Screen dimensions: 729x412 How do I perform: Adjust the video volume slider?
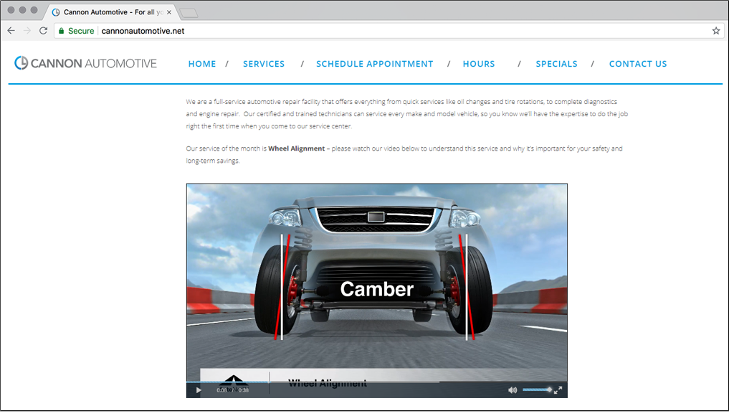click(x=535, y=389)
